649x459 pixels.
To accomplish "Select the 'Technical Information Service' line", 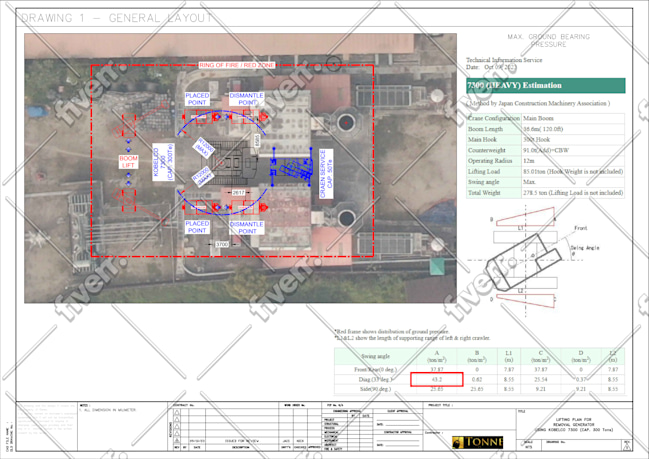I will (504, 60).
